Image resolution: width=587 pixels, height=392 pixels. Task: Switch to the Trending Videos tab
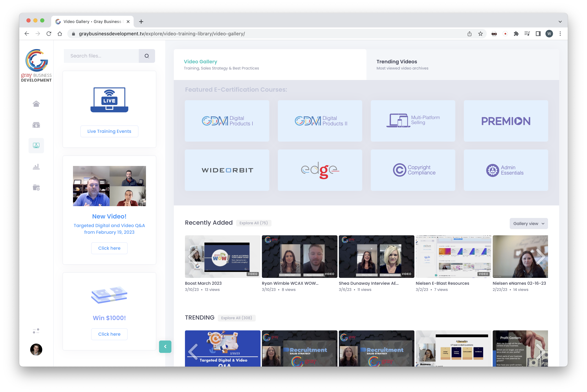[x=463, y=65]
